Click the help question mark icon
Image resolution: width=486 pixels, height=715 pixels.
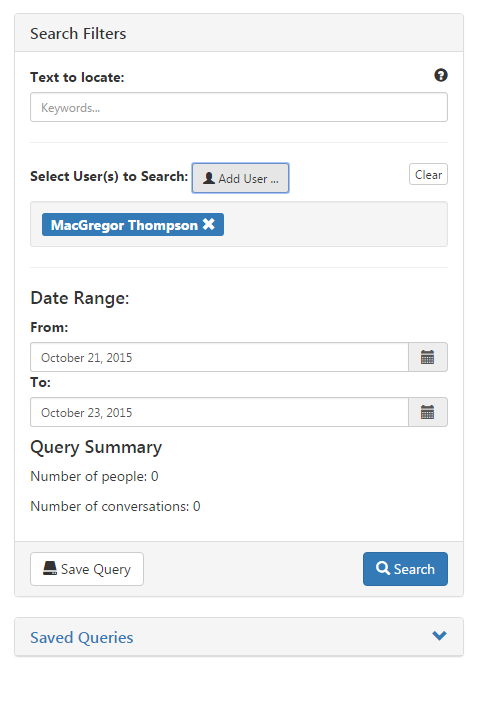440,75
